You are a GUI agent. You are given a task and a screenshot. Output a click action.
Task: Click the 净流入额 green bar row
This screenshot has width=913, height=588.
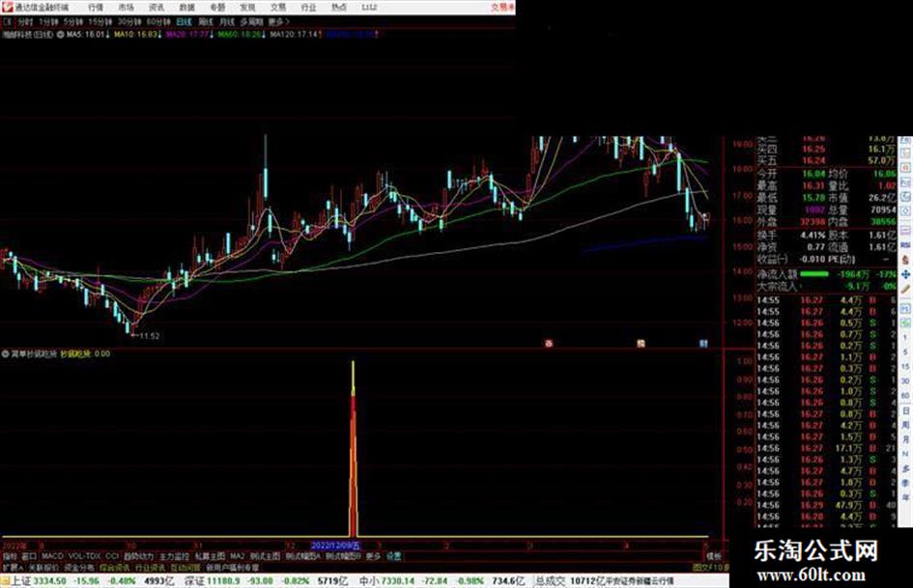pyautogui.click(x=827, y=273)
